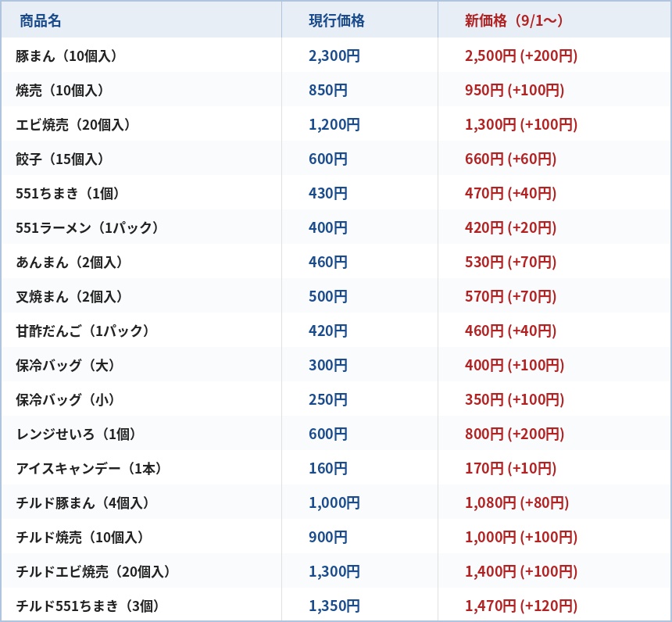
Task: Click new price 800円 (+200円)
Action: [514, 434]
